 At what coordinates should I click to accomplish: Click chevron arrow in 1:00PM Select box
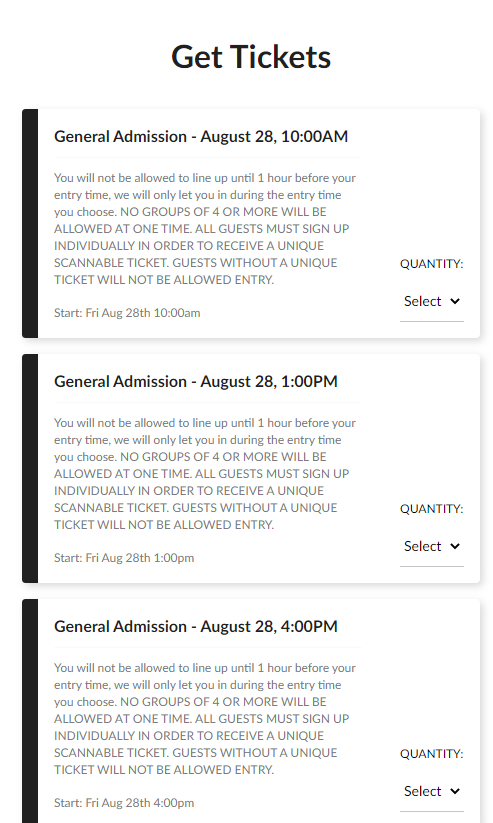[x=455, y=546]
